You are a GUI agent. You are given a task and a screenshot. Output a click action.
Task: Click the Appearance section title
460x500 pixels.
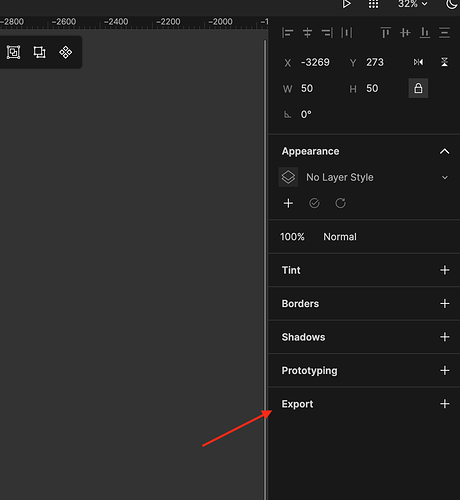(310, 151)
